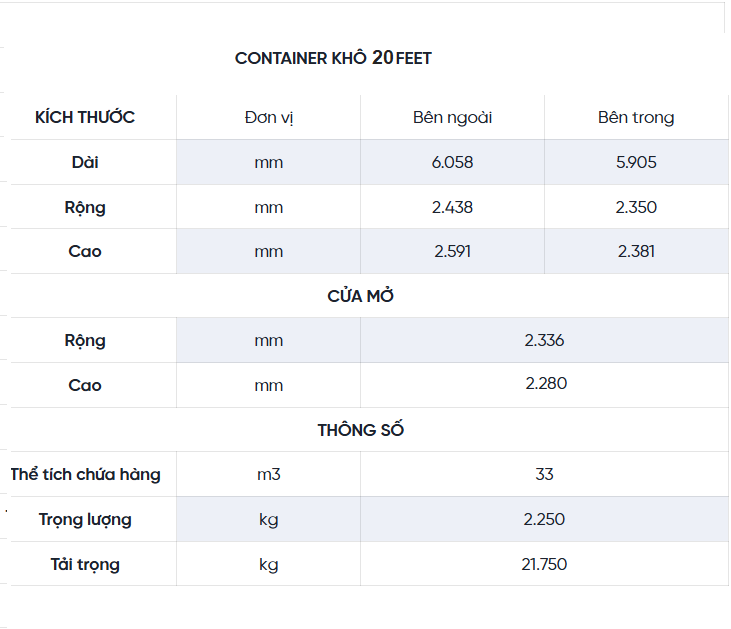Viewport: 731px width, 629px height.
Task: Select the Bên ngoài column header
Action: (x=452, y=117)
